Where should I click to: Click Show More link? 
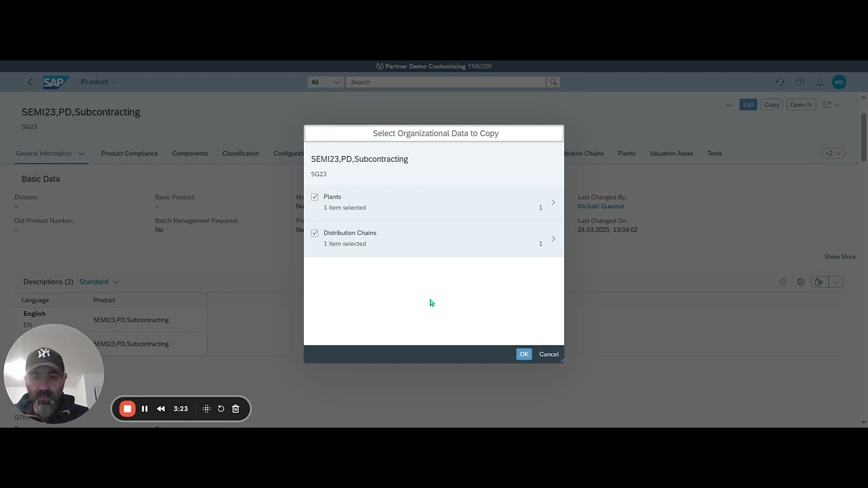click(x=840, y=257)
